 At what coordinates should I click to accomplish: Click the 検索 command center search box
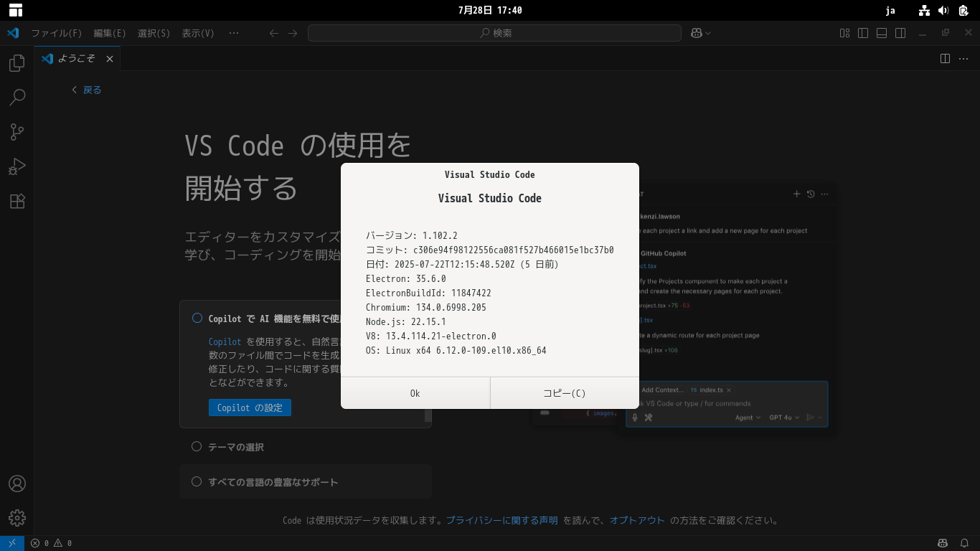[x=494, y=33]
